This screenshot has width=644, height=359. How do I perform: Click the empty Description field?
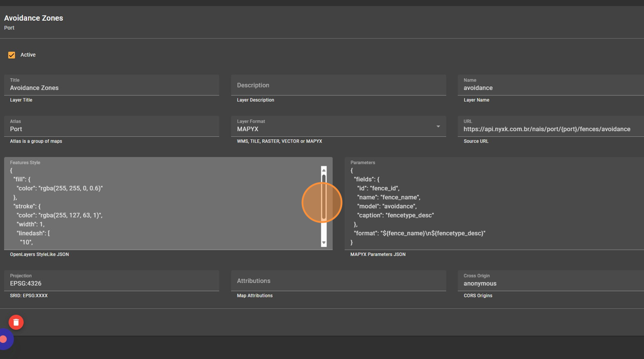point(338,85)
